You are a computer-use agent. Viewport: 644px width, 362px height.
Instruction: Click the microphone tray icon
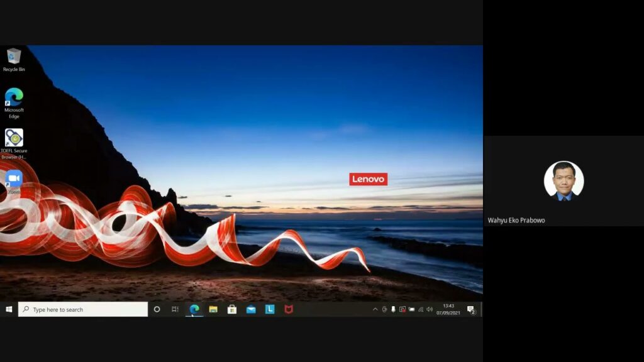click(x=393, y=309)
